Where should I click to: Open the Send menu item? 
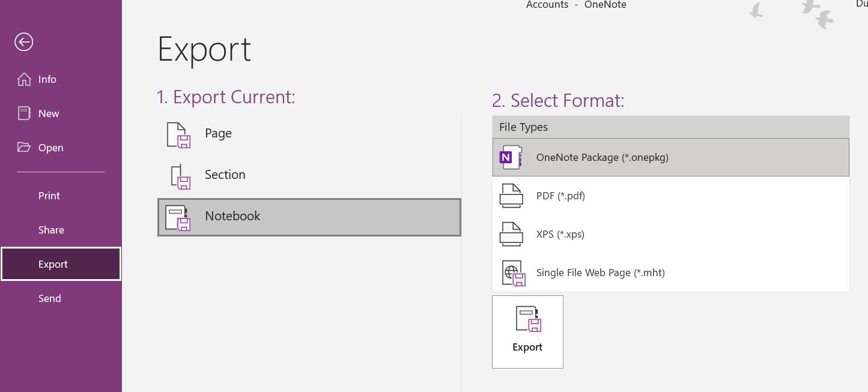50,298
